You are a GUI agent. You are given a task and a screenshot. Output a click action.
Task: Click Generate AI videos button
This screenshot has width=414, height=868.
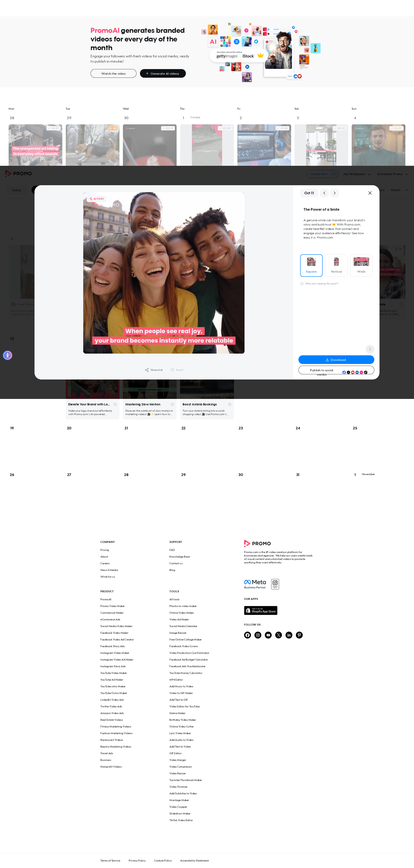(163, 73)
